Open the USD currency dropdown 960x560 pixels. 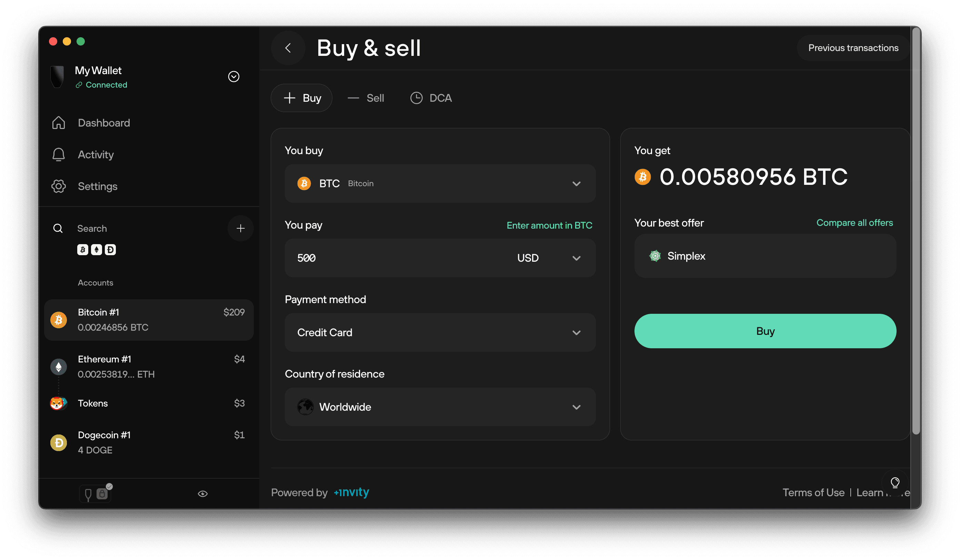548,258
